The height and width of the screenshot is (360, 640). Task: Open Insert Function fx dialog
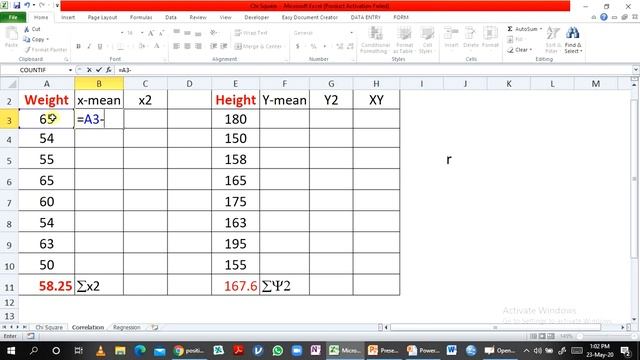point(109,70)
